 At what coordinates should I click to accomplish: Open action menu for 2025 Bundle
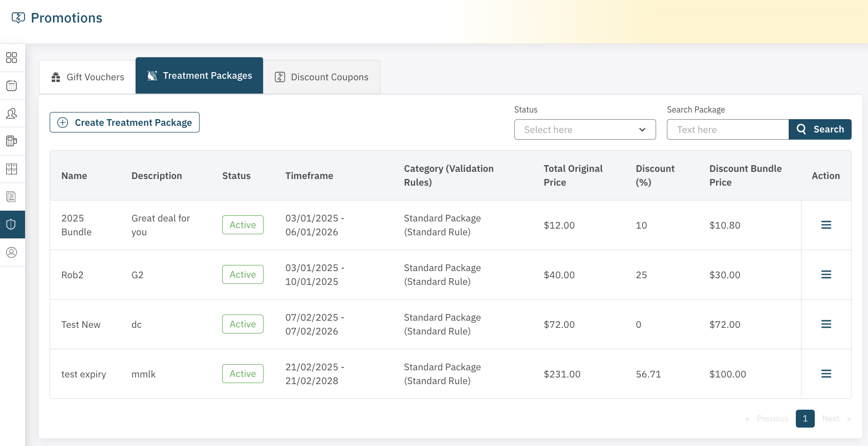tap(826, 225)
